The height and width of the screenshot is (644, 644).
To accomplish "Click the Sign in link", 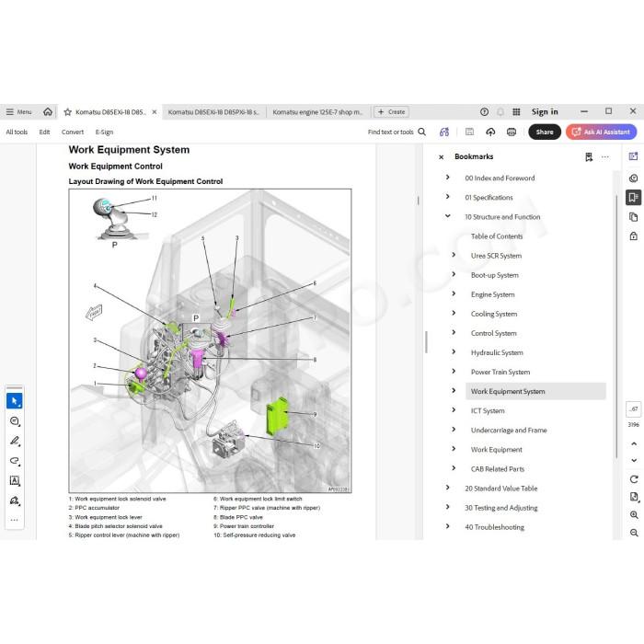I will click(x=545, y=111).
